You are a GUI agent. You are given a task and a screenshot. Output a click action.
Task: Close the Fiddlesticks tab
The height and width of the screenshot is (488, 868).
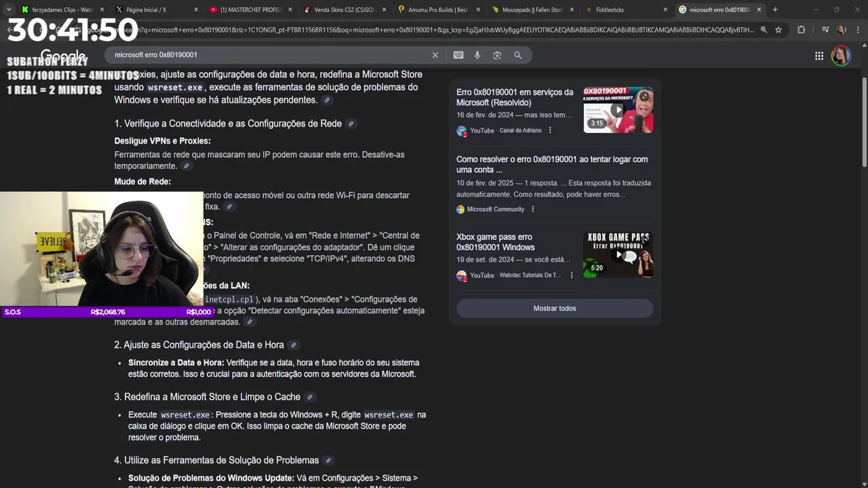tap(665, 10)
